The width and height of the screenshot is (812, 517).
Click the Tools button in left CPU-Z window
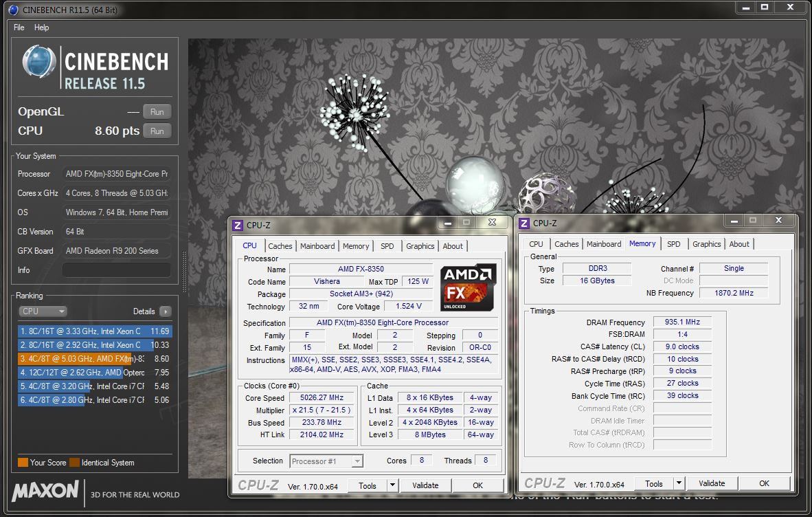[367, 485]
